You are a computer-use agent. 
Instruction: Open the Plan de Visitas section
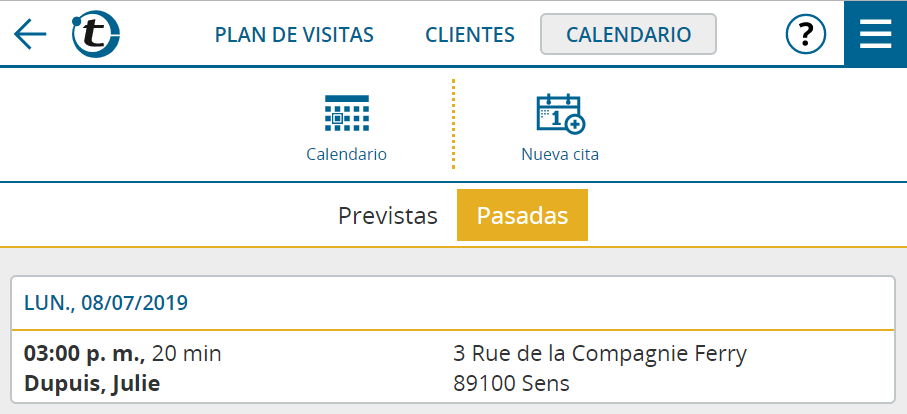[x=294, y=35]
